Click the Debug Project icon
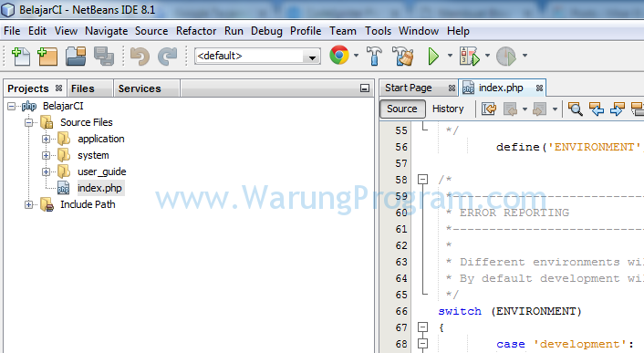 [x=469, y=56]
